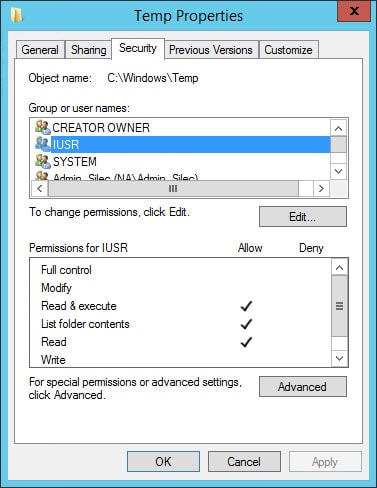Click the user list's down arrow
The width and height of the screenshot is (377, 488).
[x=338, y=171]
